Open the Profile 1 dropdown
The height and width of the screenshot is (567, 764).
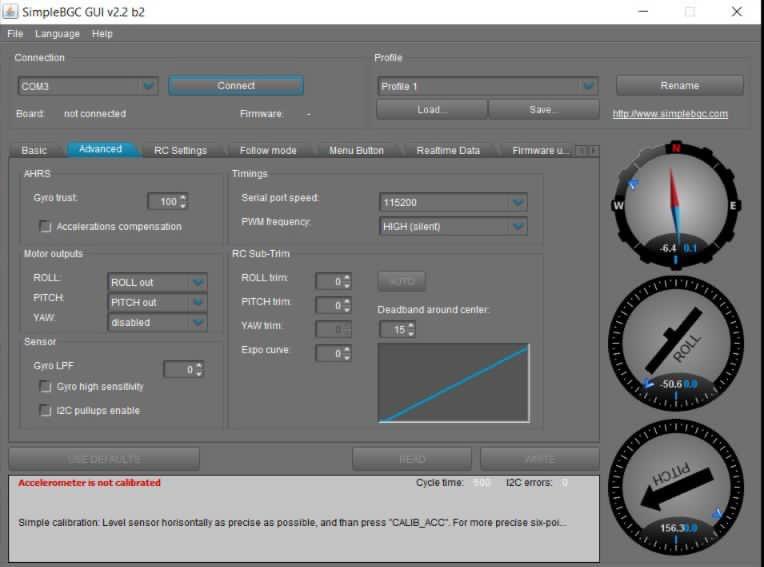click(488, 86)
